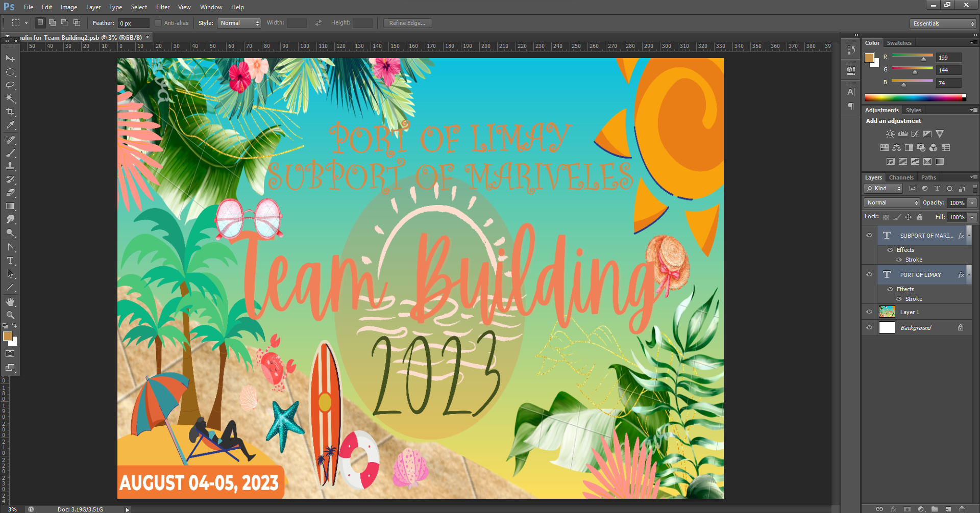Add a Hue/Saturation adjustment
The width and height of the screenshot is (980, 513).
click(x=885, y=148)
